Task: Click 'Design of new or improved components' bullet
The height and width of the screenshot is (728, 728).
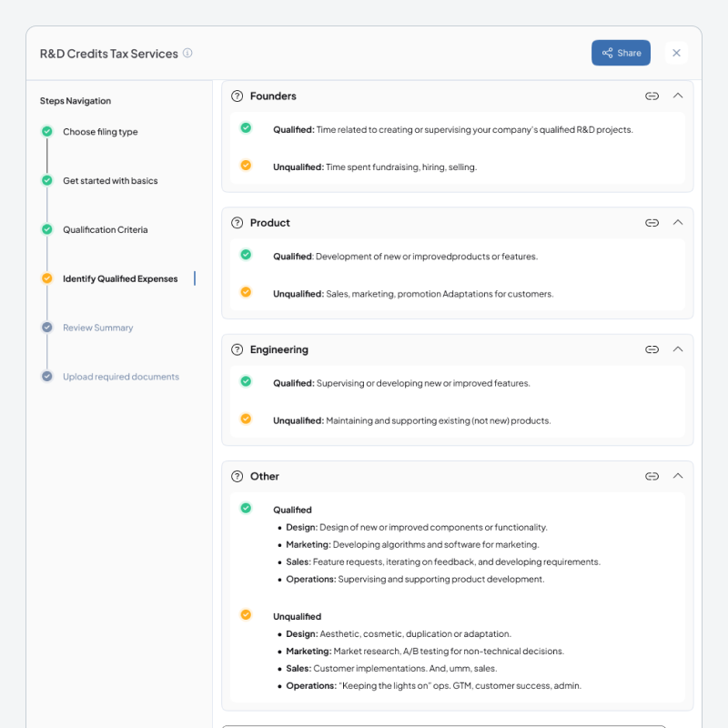Action: click(x=434, y=528)
